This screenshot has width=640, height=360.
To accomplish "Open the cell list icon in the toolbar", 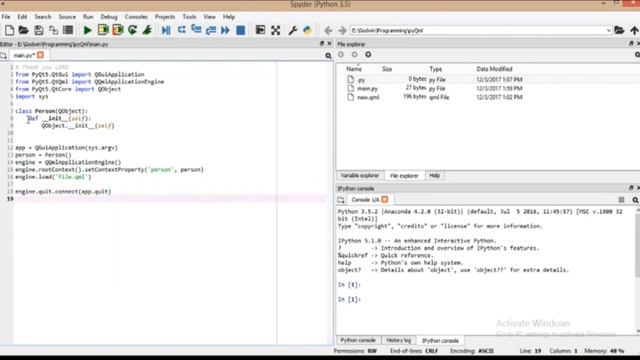I will (x=68, y=30).
